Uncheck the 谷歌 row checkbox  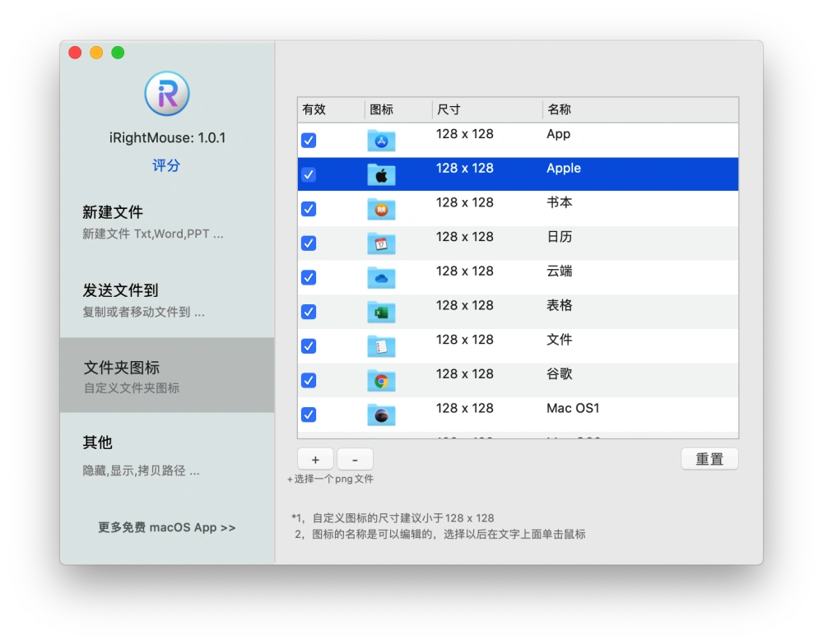point(309,380)
